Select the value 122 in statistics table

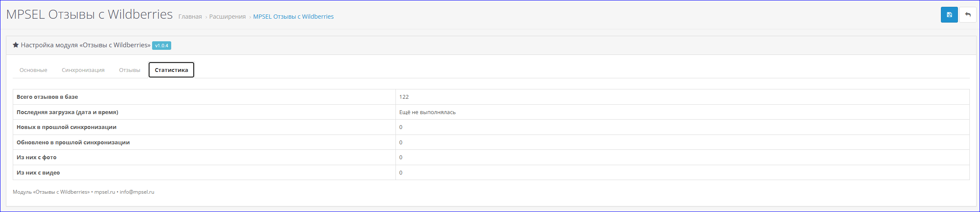coord(404,97)
